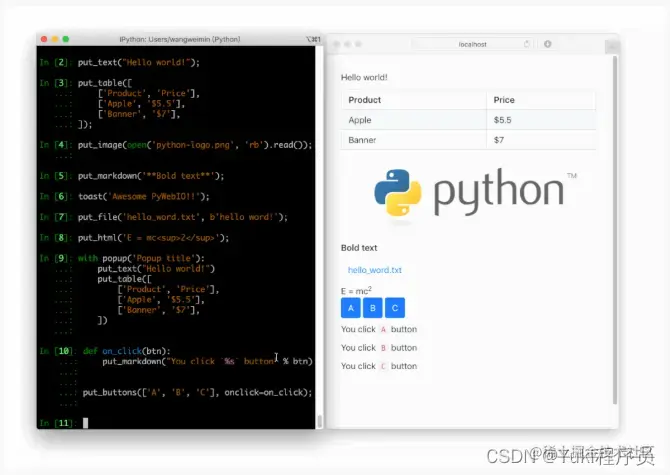
Task: Click the Hello world! text in browser
Action: click(x=364, y=77)
